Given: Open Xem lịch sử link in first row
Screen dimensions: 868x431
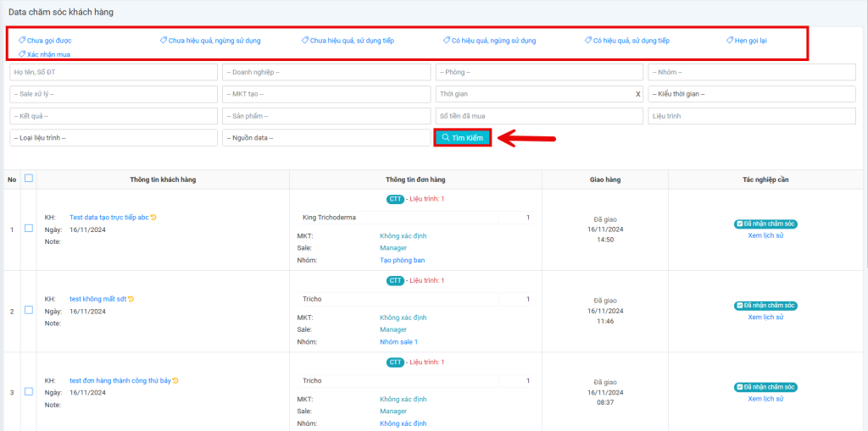Looking at the screenshot, I should (x=765, y=235).
